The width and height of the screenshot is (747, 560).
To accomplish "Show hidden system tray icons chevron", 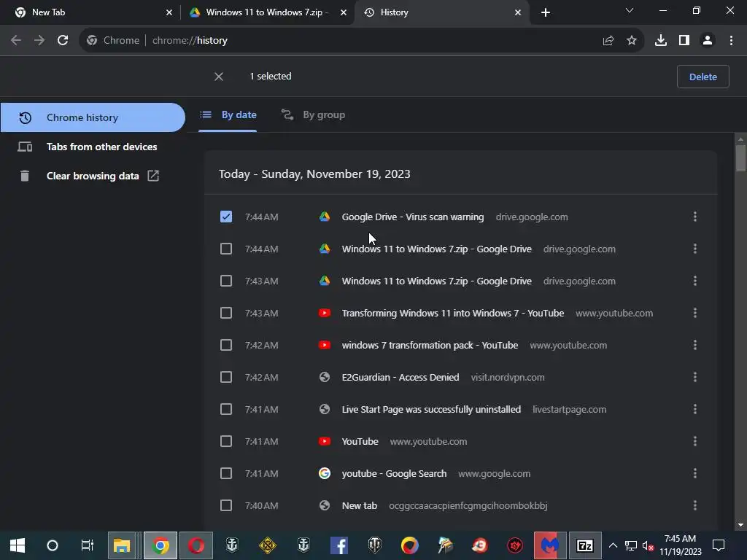I will (613, 545).
